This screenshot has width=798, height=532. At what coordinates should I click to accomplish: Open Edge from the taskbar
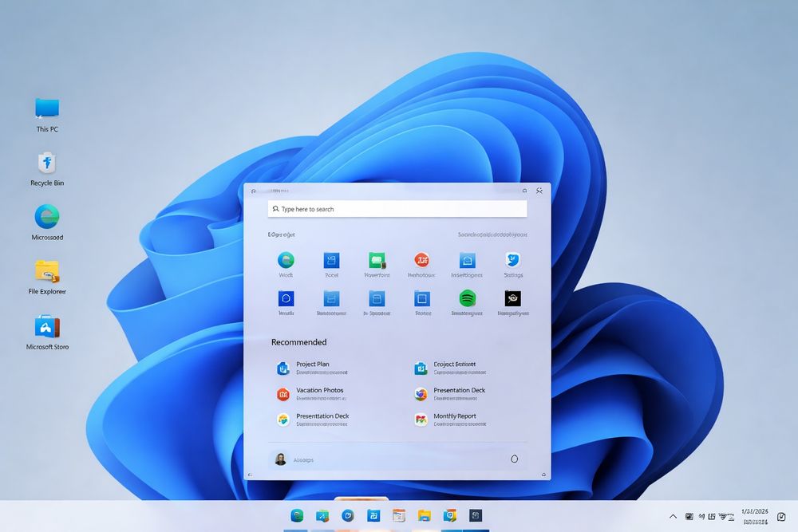(297, 516)
